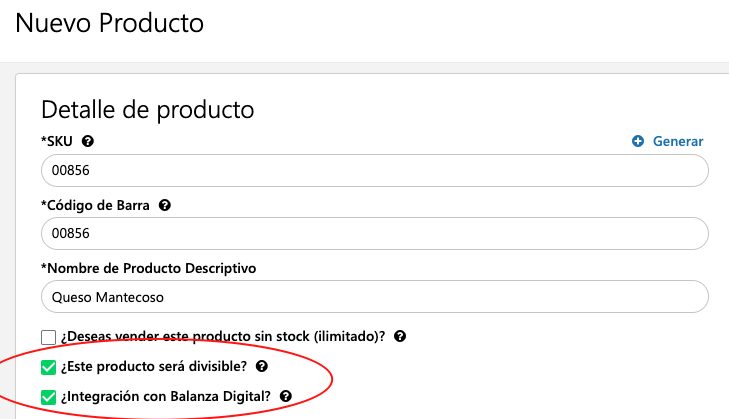Click the help icon next to SKU
Image resolution: width=729 pixels, height=419 pixels.
(87, 141)
